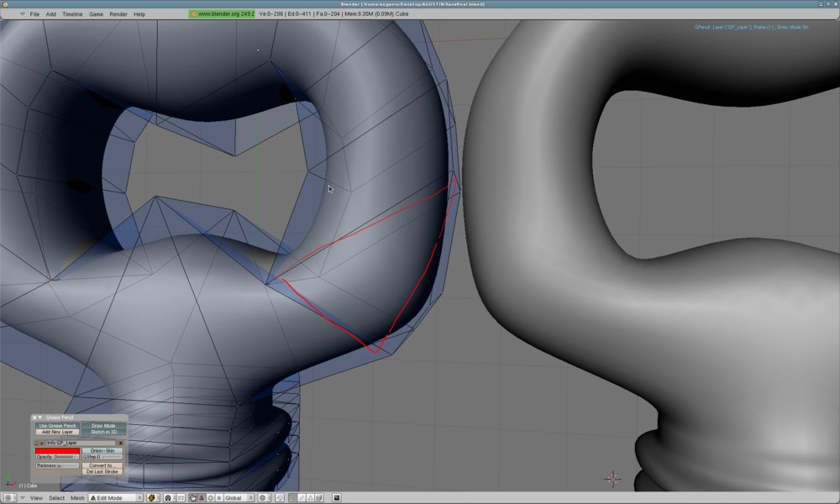840x504 pixels.
Task: Collapse the Grease Pencil panel triangle
Action: click(40, 417)
